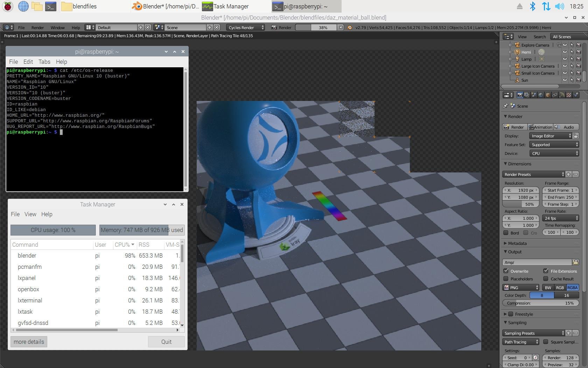Select RGB color mode for output
Viewport: 588px width, 368px height.
(x=560, y=288)
